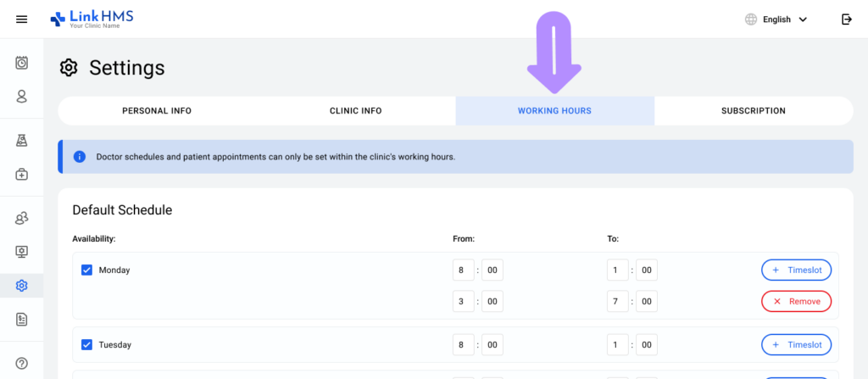Edit Tuesday To minutes field
Image resolution: width=868 pixels, height=379 pixels.
(647, 344)
